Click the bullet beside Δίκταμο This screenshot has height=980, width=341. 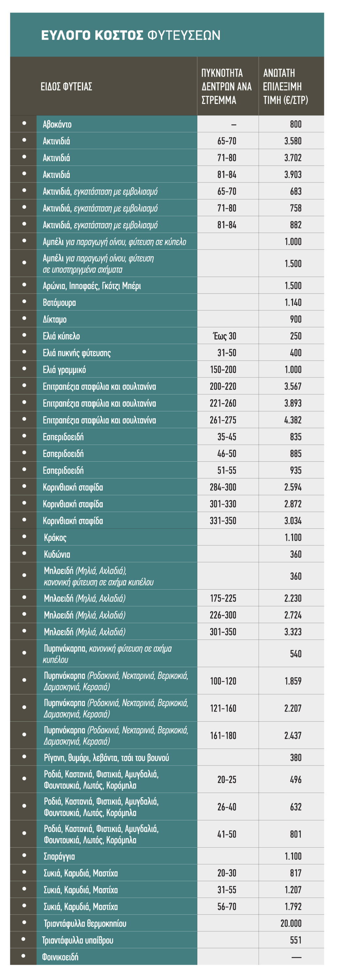24,318
